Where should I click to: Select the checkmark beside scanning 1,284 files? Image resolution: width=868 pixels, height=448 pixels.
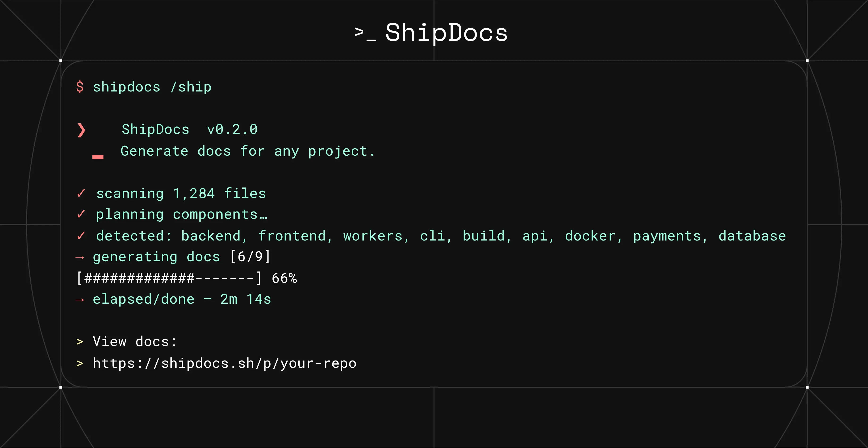tap(81, 193)
